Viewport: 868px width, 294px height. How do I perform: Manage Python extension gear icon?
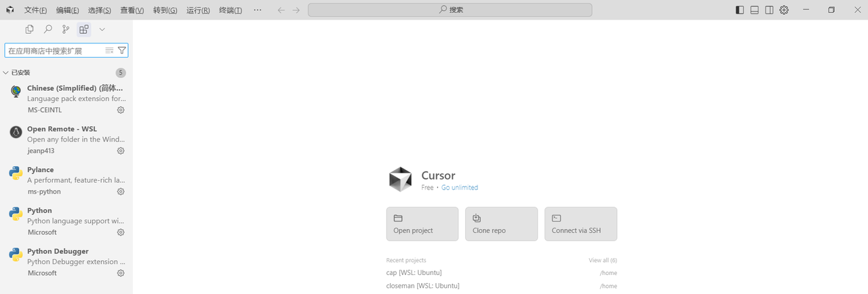(121, 232)
